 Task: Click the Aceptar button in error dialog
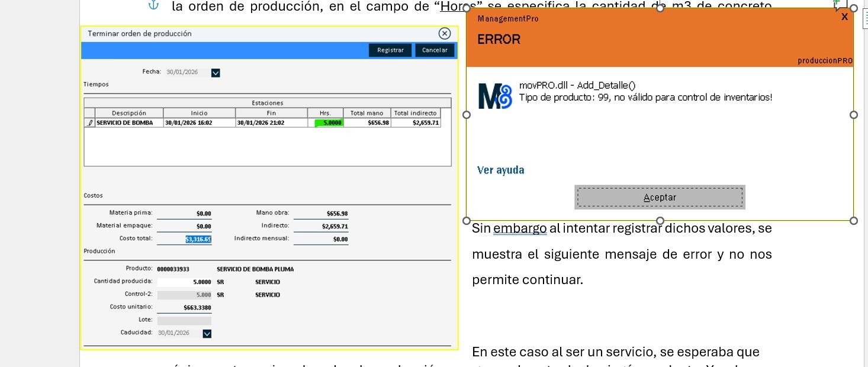[660, 198]
